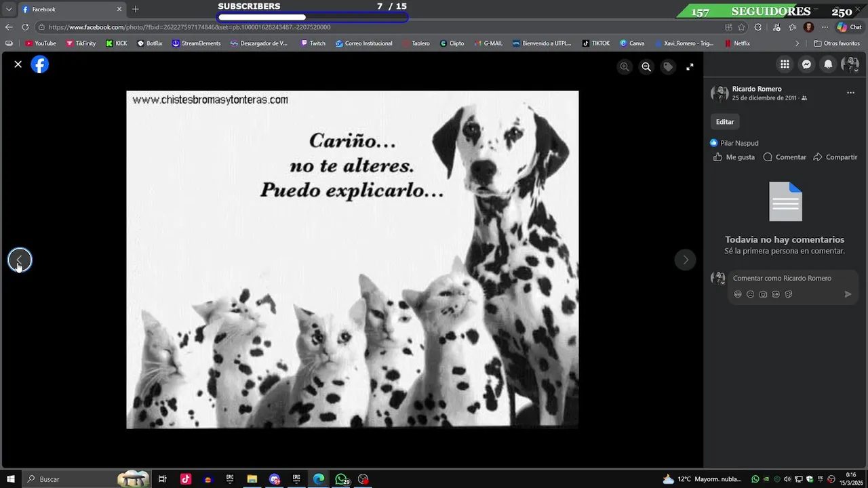Viewport: 868px width, 488px height.
Task: Open Facebook notifications bell
Action: click(828, 64)
